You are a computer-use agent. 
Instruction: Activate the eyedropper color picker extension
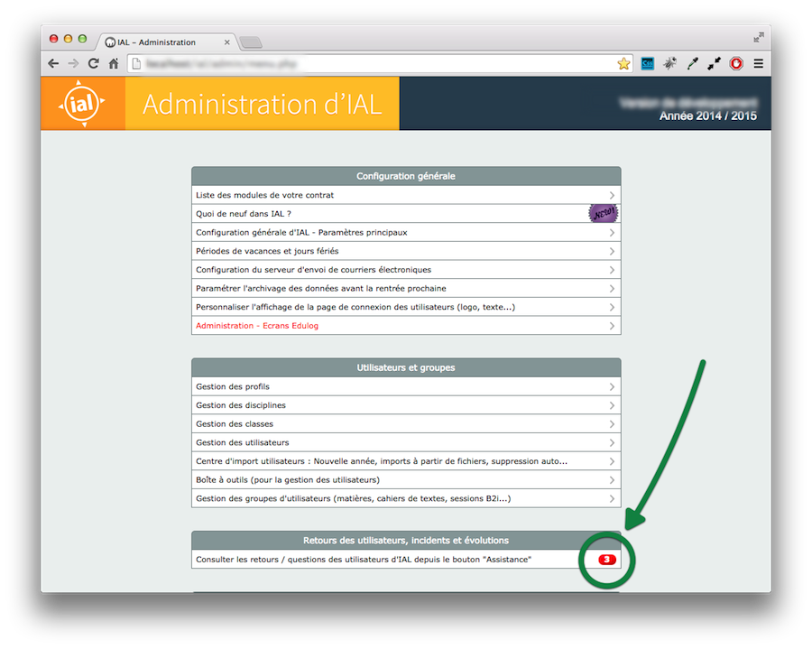[x=692, y=63]
